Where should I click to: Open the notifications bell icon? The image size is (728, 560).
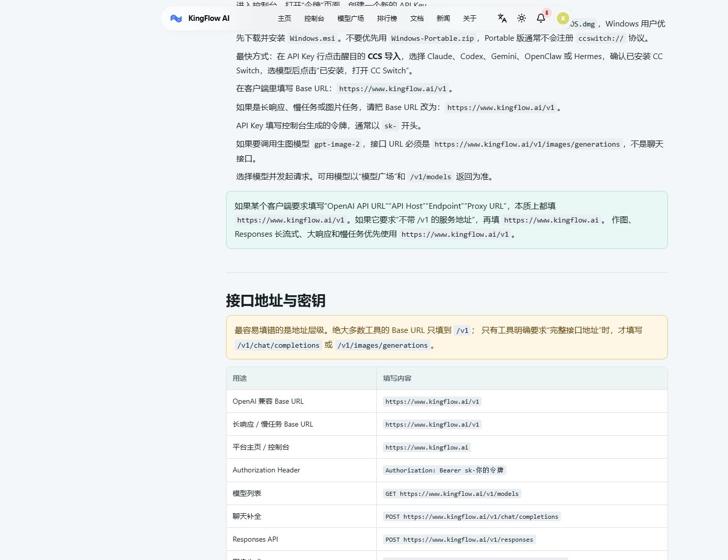[541, 18]
